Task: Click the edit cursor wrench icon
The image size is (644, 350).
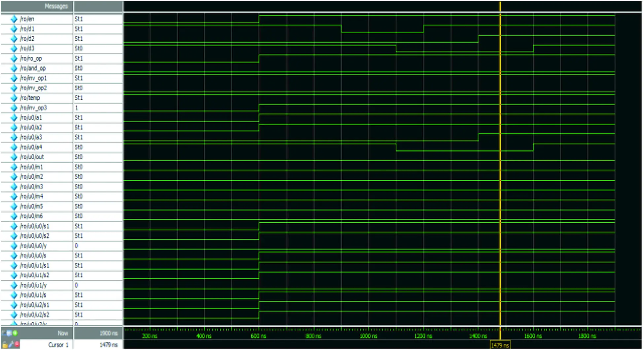Action: click(10, 345)
